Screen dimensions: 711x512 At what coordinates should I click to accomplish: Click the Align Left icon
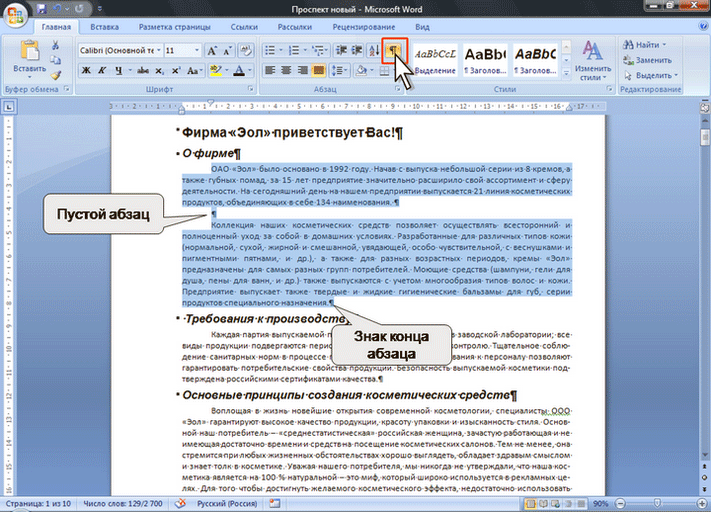(x=270, y=70)
